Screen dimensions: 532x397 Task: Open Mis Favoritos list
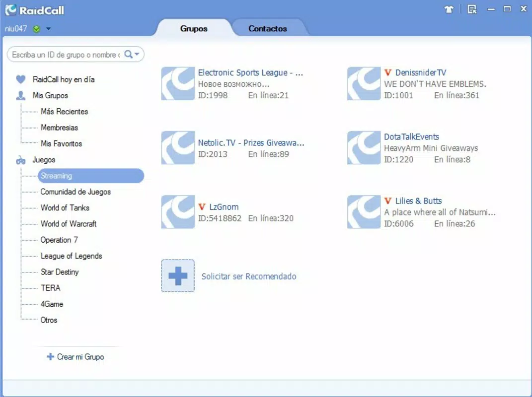point(61,144)
